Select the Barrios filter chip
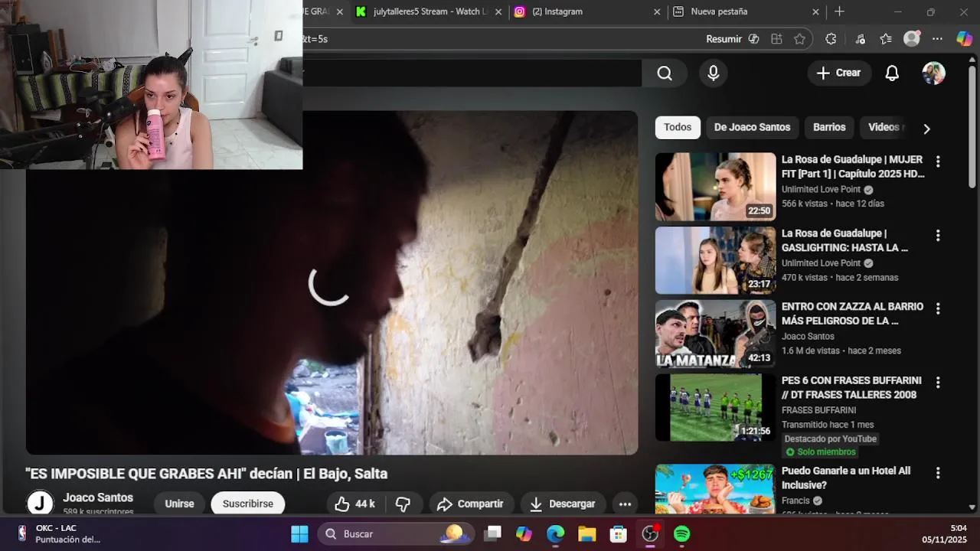The width and height of the screenshot is (980, 551). (829, 127)
